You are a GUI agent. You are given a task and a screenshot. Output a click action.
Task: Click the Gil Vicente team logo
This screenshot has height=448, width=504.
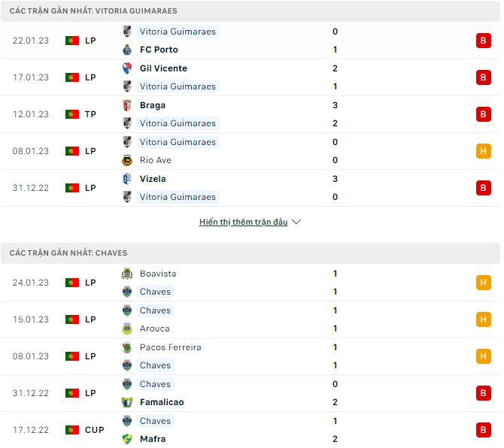(127, 68)
